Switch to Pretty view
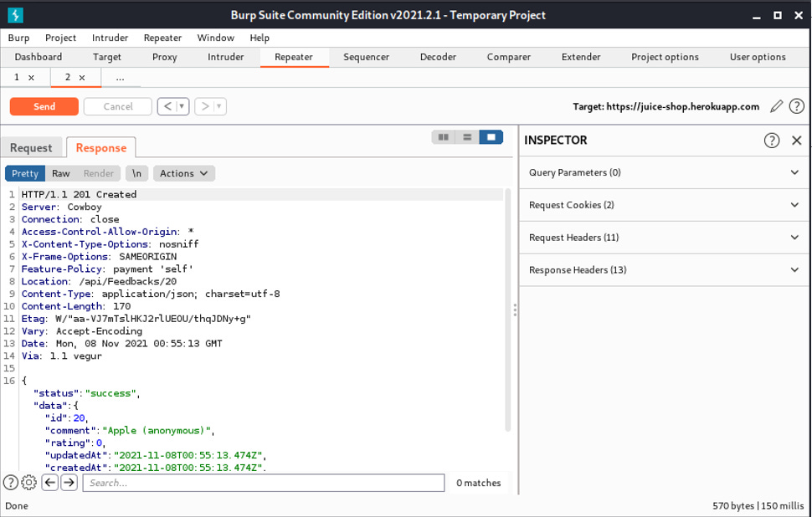This screenshot has height=517, width=812. pyautogui.click(x=25, y=173)
